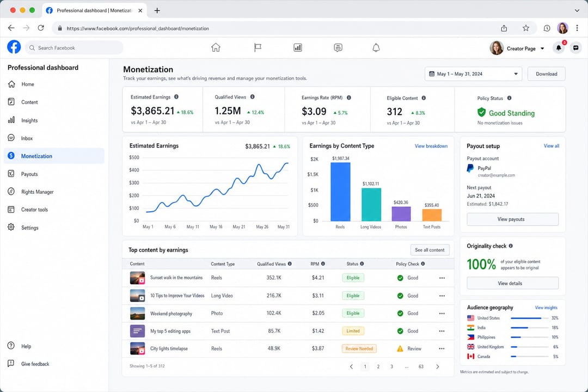Open Help in the sidebar
588x392 pixels.
point(54,346)
